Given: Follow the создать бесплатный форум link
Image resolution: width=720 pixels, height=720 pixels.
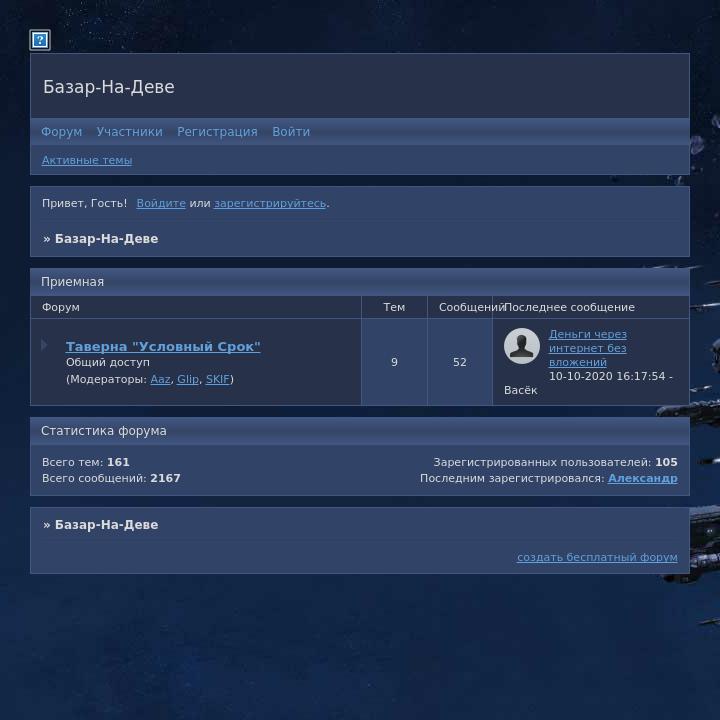Looking at the screenshot, I should [x=597, y=557].
